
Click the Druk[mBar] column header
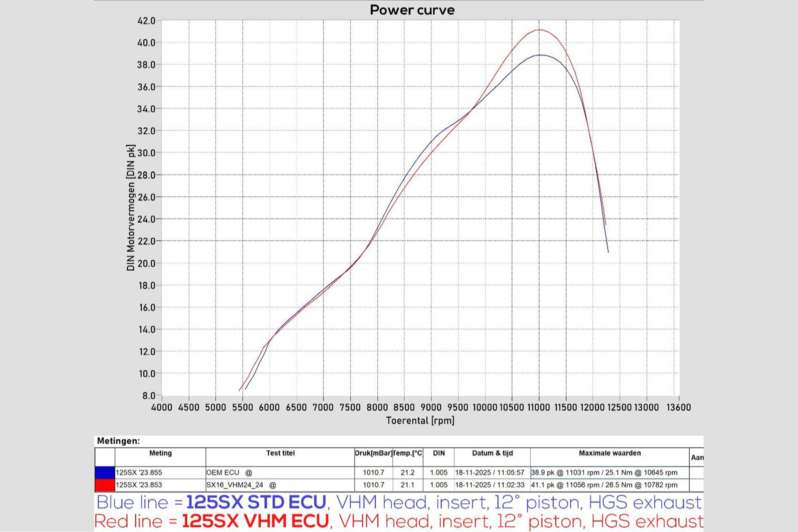[x=373, y=453]
